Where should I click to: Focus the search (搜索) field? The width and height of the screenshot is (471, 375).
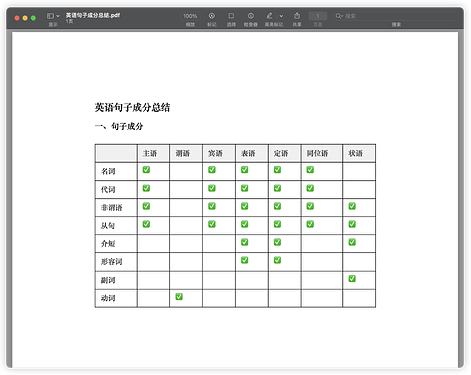pos(397,16)
